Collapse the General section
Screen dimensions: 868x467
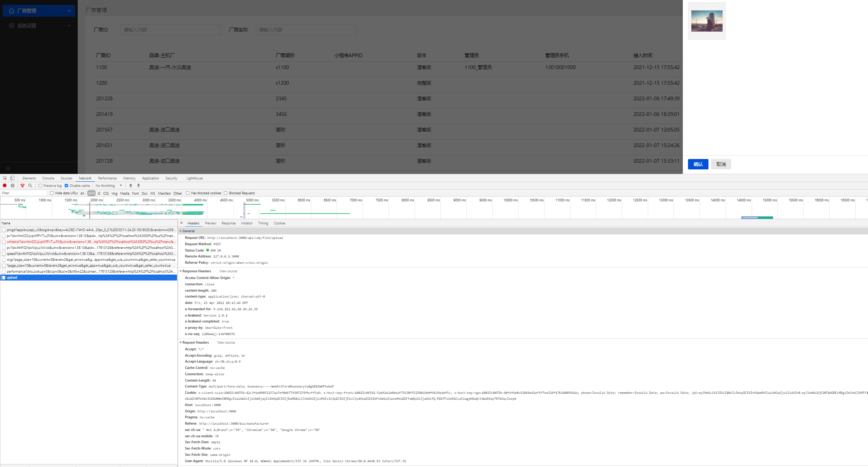(x=181, y=231)
